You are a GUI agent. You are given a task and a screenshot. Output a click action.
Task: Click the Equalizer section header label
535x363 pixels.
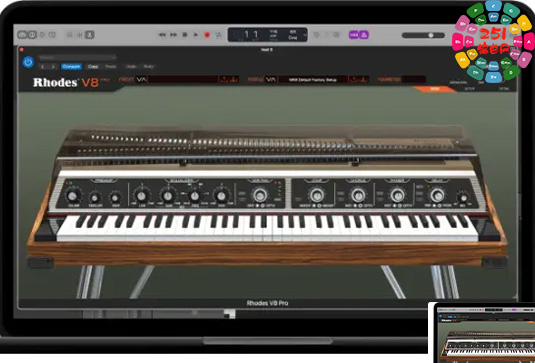click(182, 180)
